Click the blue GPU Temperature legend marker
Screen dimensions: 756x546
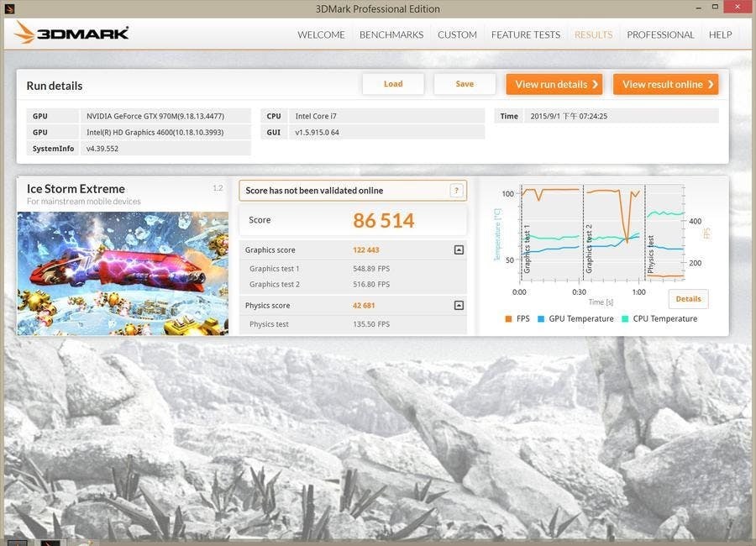point(542,319)
